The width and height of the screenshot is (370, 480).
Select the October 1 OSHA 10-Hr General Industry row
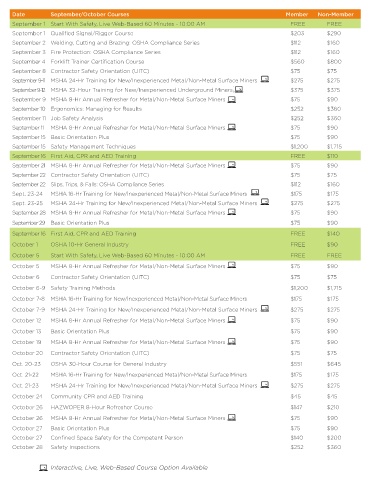tap(185, 244)
